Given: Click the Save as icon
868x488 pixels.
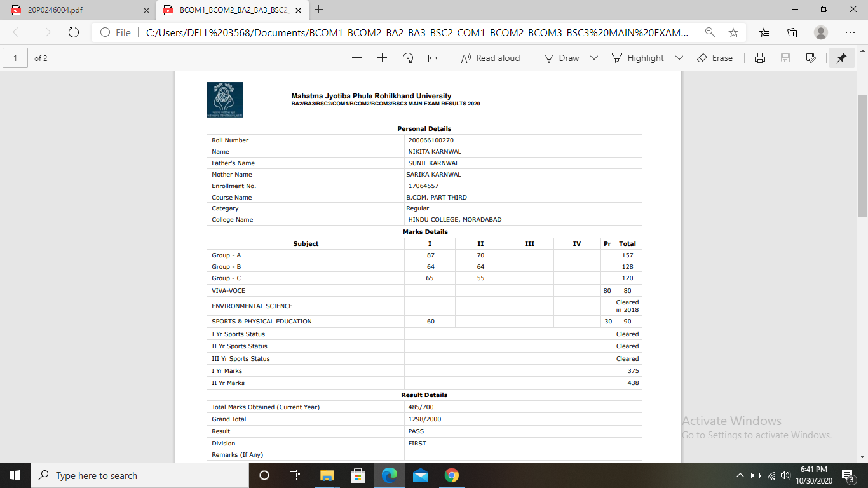Looking at the screenshot, I should coord(811,58).
